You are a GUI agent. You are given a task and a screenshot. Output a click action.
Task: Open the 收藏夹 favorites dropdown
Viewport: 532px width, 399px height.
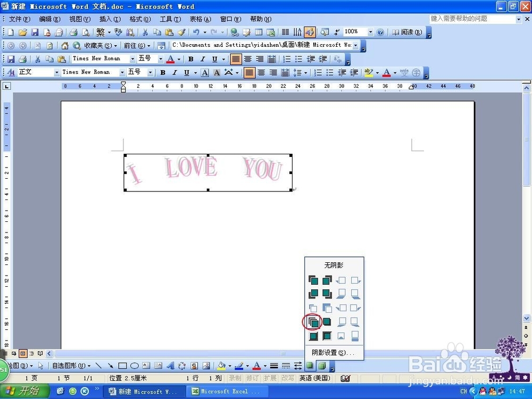coord(101,45)
